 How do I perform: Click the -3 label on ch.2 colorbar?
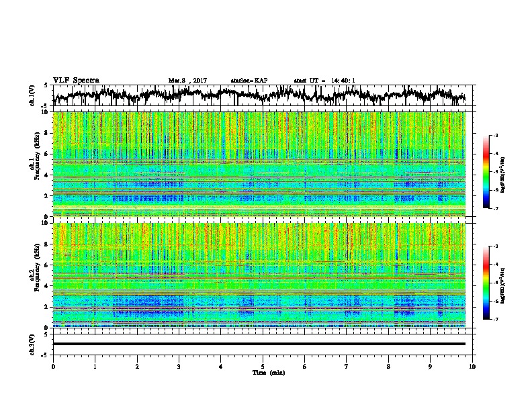496,246
